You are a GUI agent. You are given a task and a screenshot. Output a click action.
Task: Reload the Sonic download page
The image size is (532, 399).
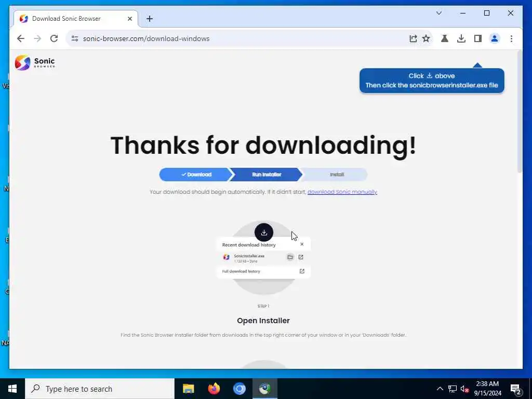point(54,38)
